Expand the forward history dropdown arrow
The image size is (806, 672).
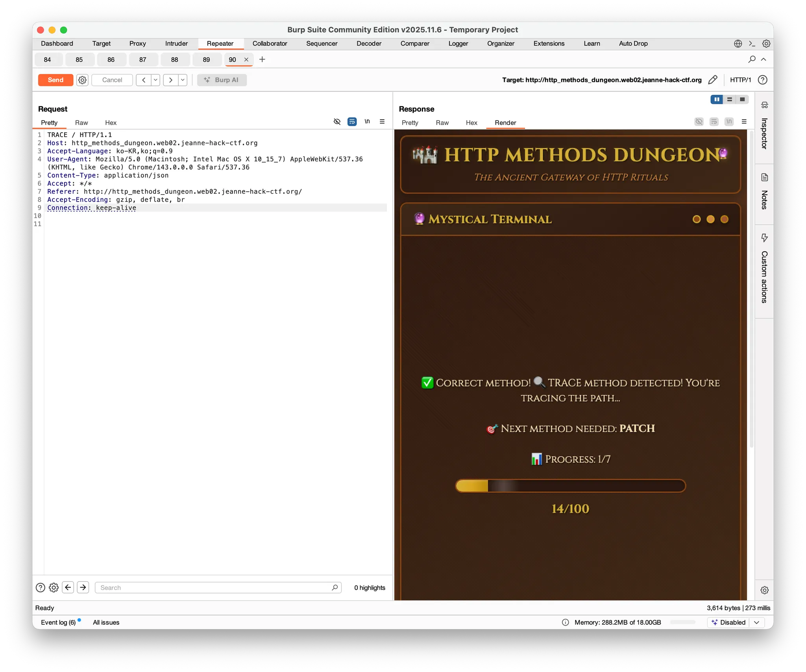click(183, 80)
